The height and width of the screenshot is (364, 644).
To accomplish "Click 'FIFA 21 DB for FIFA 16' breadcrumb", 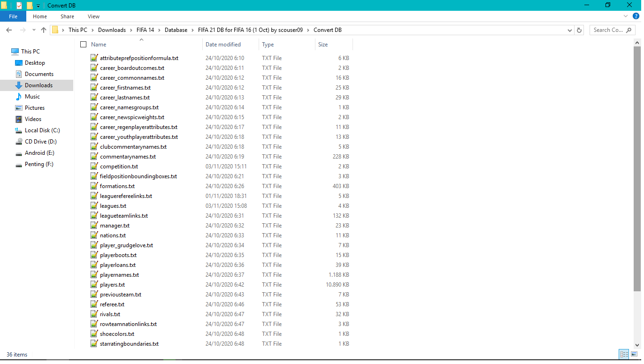I will tap(250, 30).
